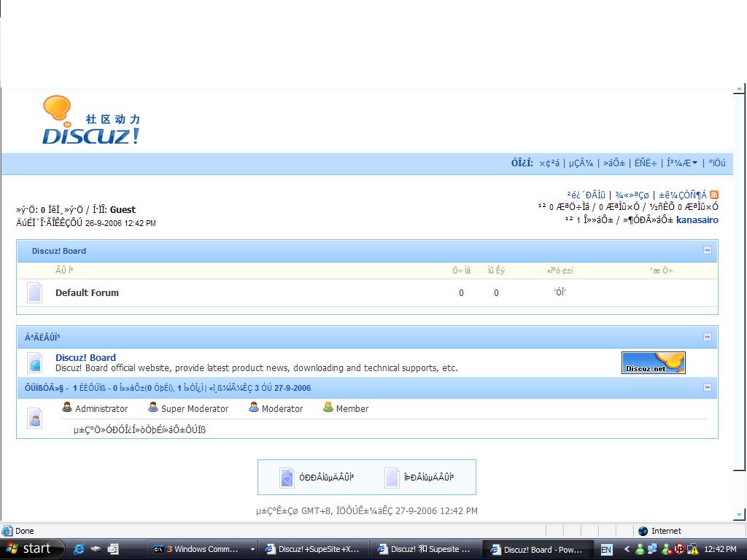Click the EN language bar indicator
The width and height of the screenshot is (747, 560).
pyautogui.click(x=606, y=550)
